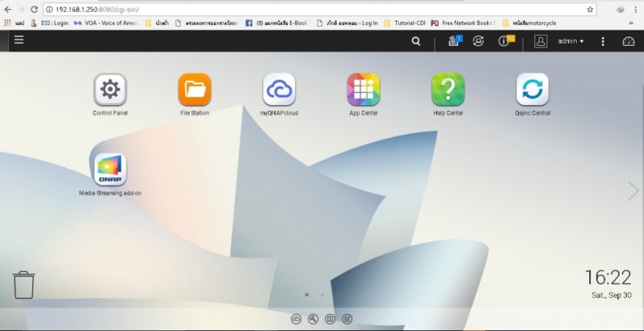Click the utility tools icon in bottom bar

pyautogui.click(x=313, y=318)
